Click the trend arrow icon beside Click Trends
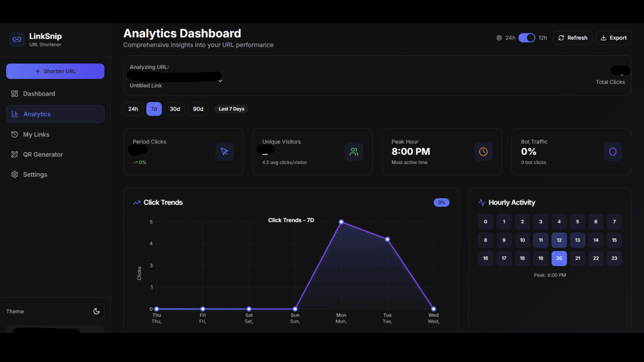 pyautogui.click(x=136, y=203)
